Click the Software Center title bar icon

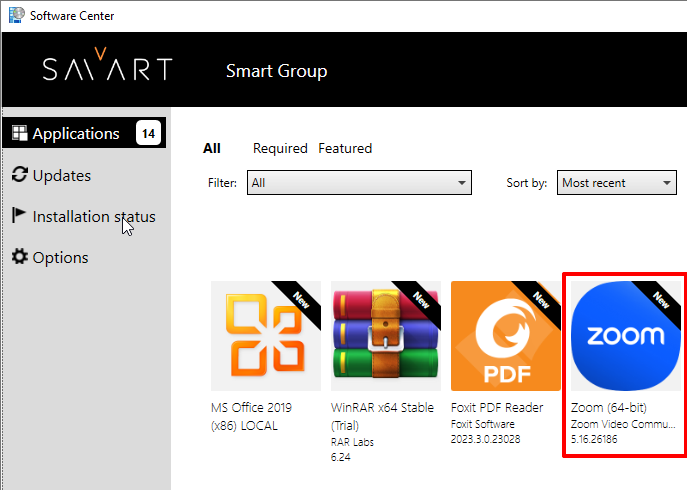[x=15, y=15]
